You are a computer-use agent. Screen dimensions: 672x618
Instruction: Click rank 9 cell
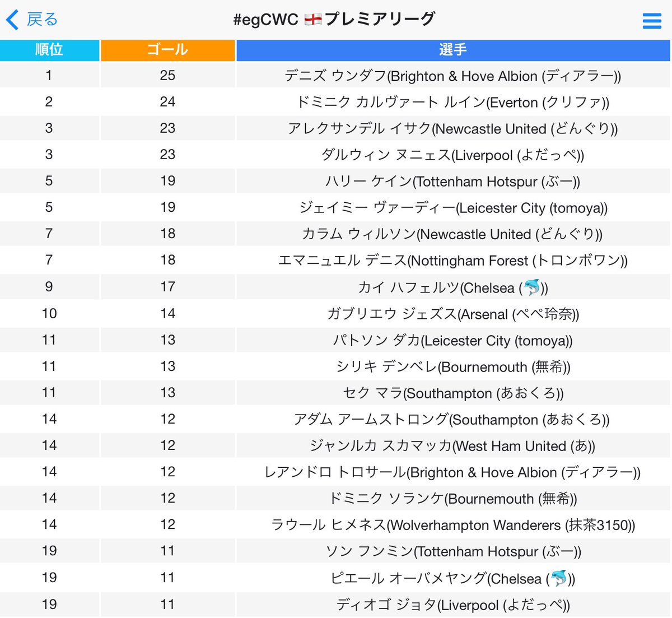(49, 286)
